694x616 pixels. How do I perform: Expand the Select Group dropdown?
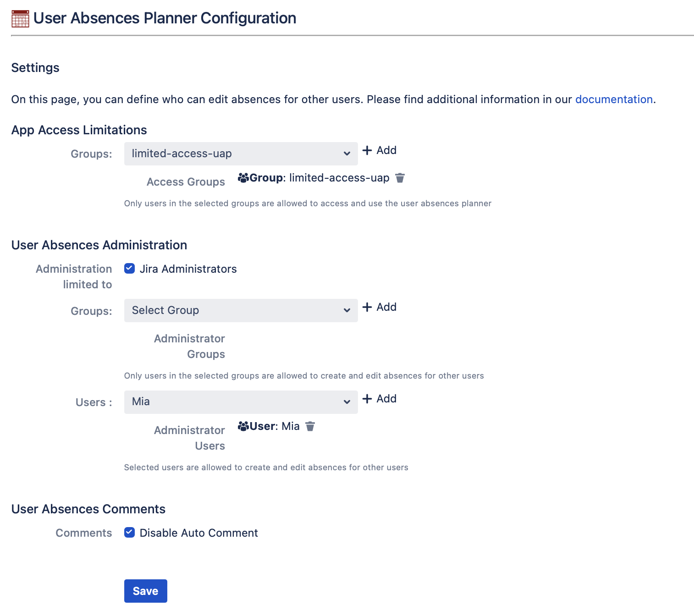241,310
